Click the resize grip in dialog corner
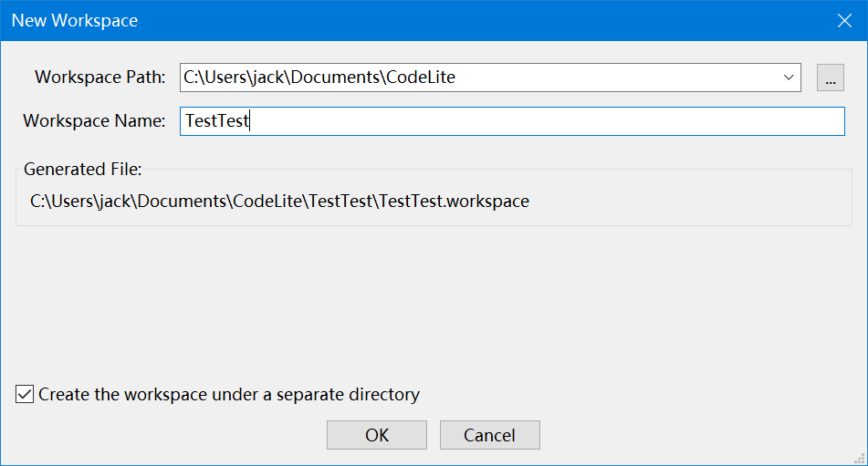868x466 pixels. pyautogui.click(x=859, y=458)
